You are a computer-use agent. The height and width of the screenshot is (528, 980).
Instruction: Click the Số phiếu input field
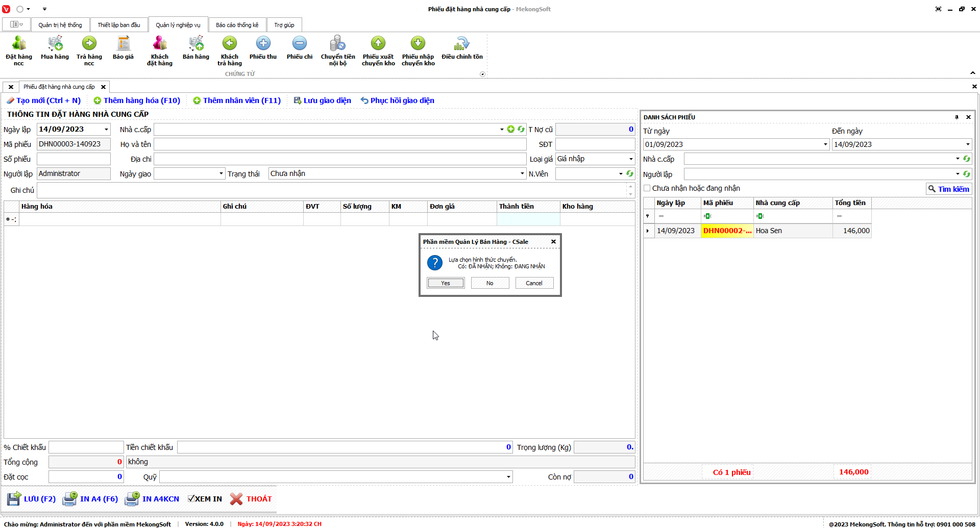(x=73, y=159)
